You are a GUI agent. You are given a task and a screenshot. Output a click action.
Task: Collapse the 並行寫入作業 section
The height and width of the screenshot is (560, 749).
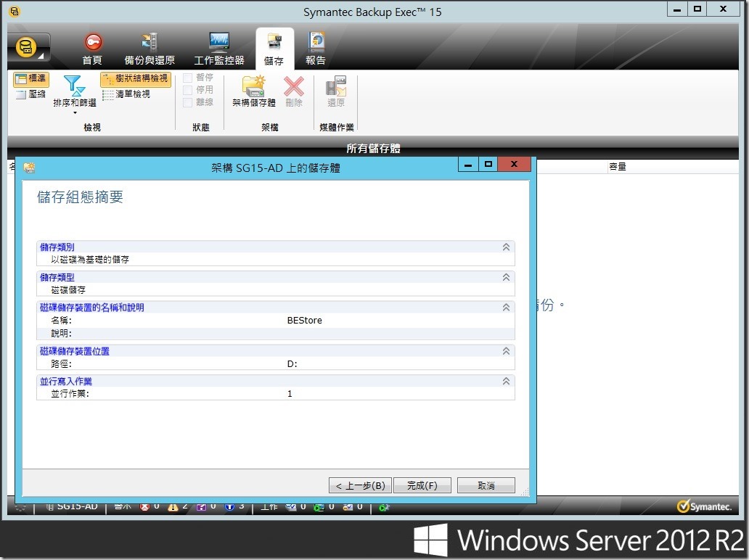click(x=506, y=381)
